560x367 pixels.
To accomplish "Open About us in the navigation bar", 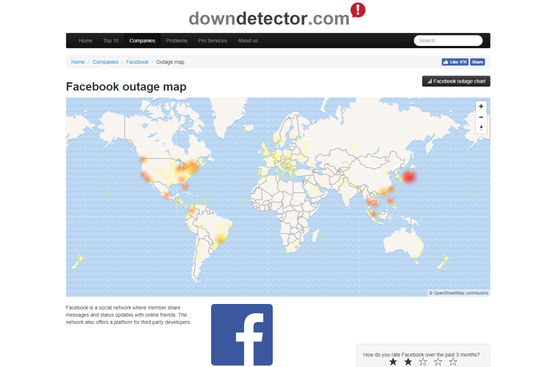I will point(248,41).
